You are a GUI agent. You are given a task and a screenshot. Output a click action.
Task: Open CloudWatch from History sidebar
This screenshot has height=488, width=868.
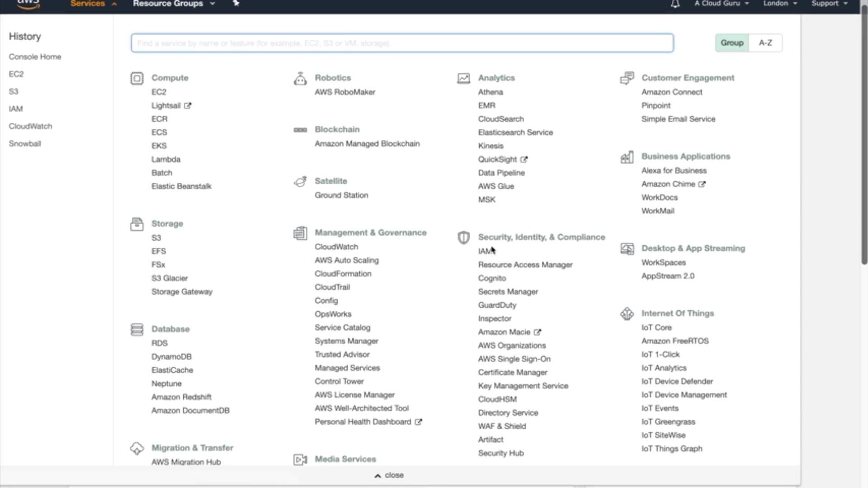30,127
